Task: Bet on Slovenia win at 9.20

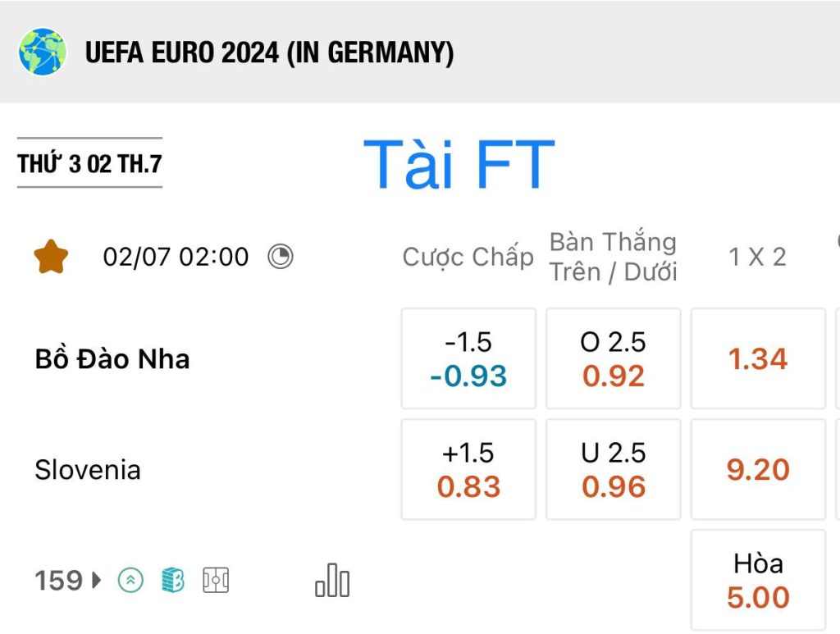Action: point(758,469)
